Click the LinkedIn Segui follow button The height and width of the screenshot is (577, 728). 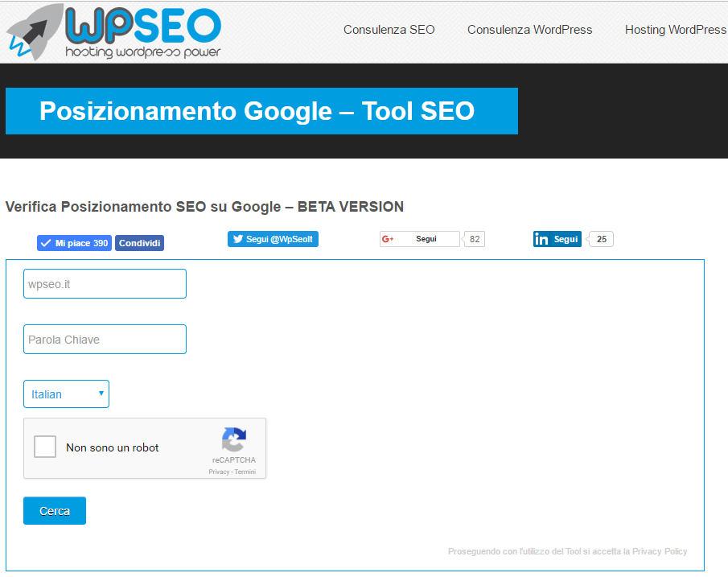click(x=557, y=238)
